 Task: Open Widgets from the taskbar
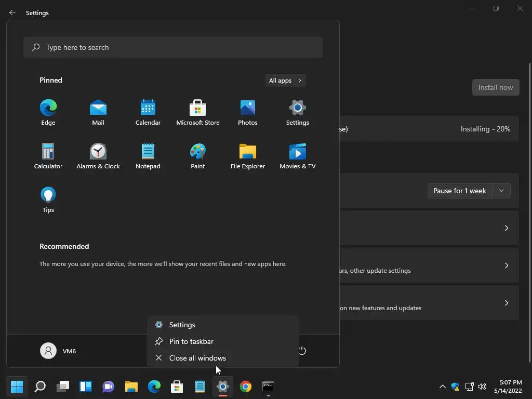86,386
